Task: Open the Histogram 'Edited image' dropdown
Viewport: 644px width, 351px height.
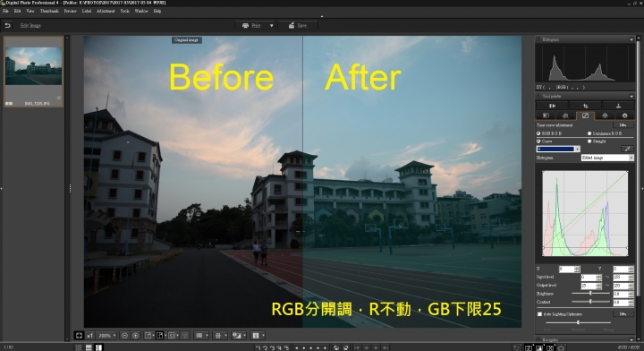Action: click(607, 158)
